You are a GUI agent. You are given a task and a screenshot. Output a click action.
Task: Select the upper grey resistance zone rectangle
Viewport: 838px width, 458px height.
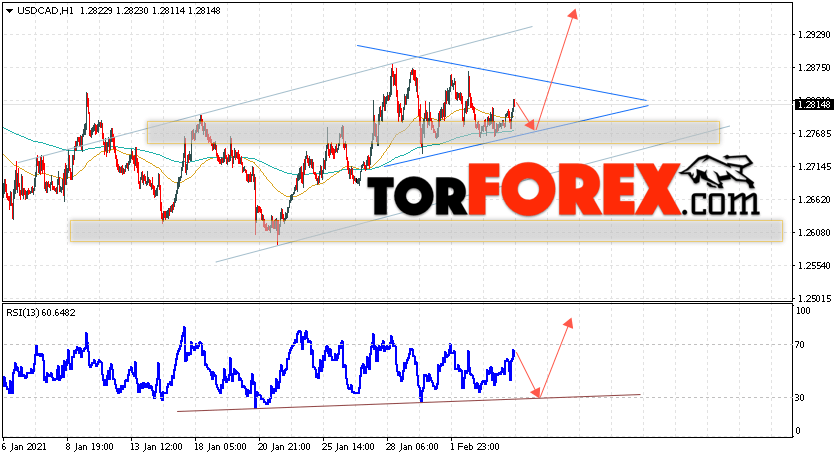pyautogui.click(x=433, y=133)
